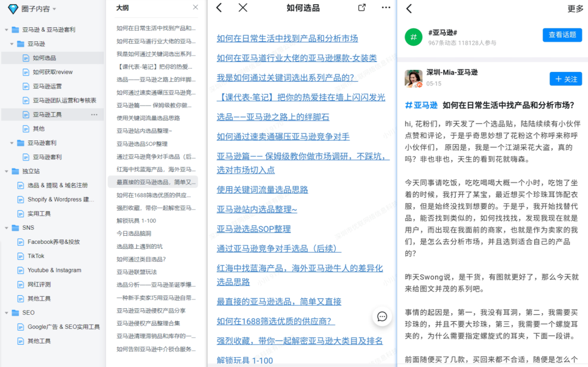Go back using the arrow left of 如何选品

[219, 8]
